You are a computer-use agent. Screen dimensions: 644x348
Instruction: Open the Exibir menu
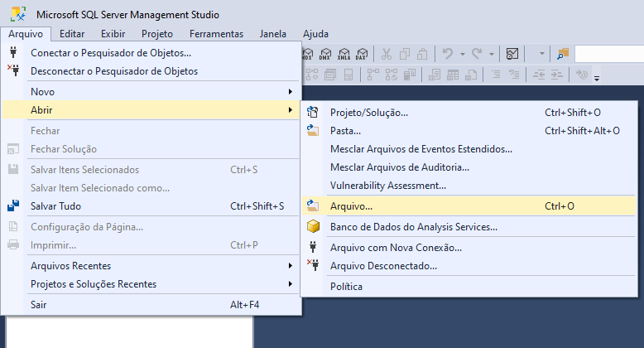tap(113, 34)
